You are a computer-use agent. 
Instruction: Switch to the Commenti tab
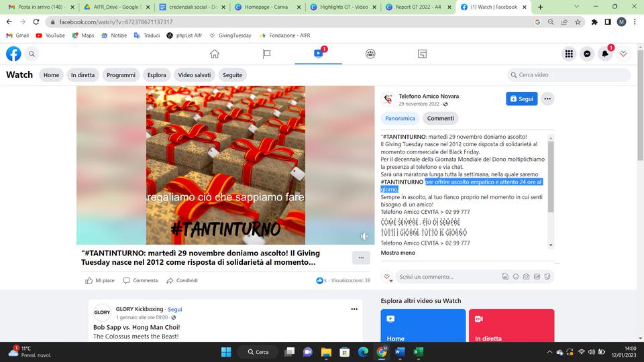point(440,118)
